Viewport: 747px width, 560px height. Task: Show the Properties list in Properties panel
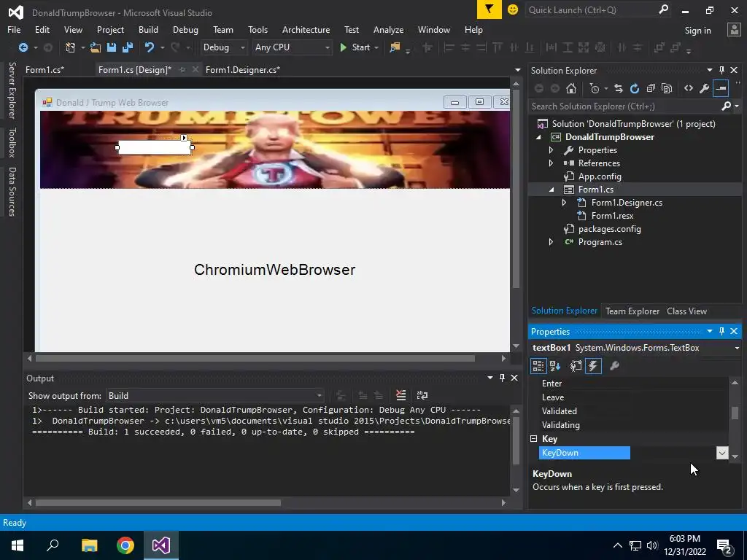click(x=576, y=366)
